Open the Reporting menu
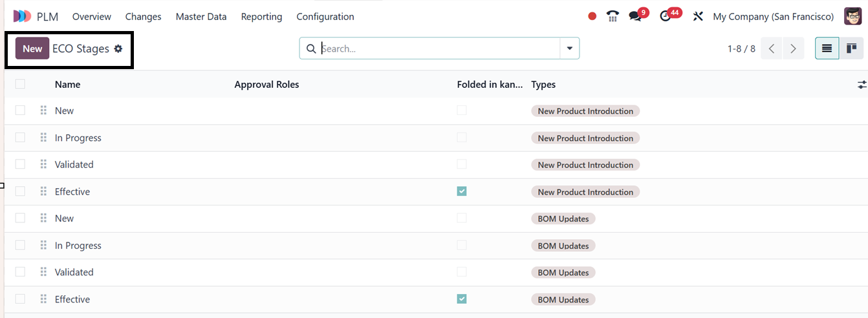 coord(261,17)
